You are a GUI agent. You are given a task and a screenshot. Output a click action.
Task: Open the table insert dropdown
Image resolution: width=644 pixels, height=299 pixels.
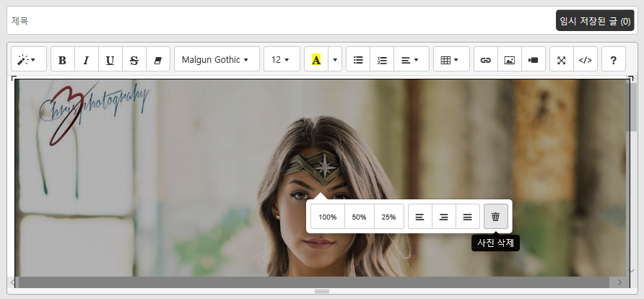pyautogui.click(x=451, y=60)
